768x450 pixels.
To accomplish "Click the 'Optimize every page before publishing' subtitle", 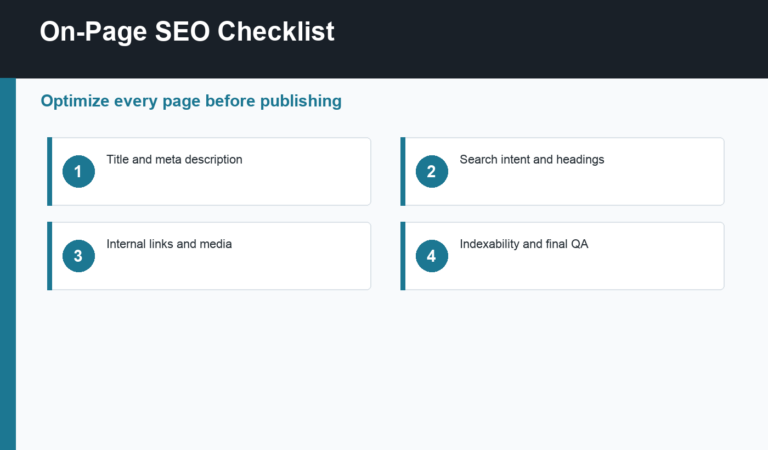I will click(191, 101).
